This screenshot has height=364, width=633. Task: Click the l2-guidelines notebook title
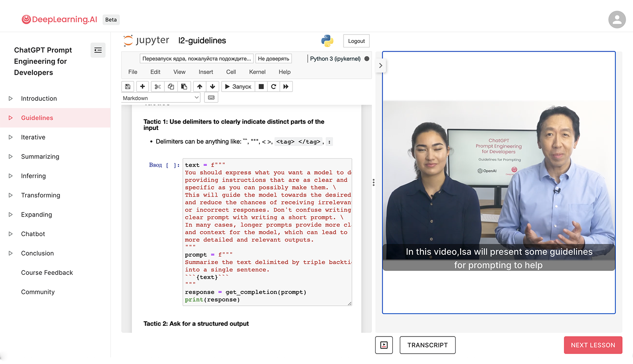click(x=202, y=41)
